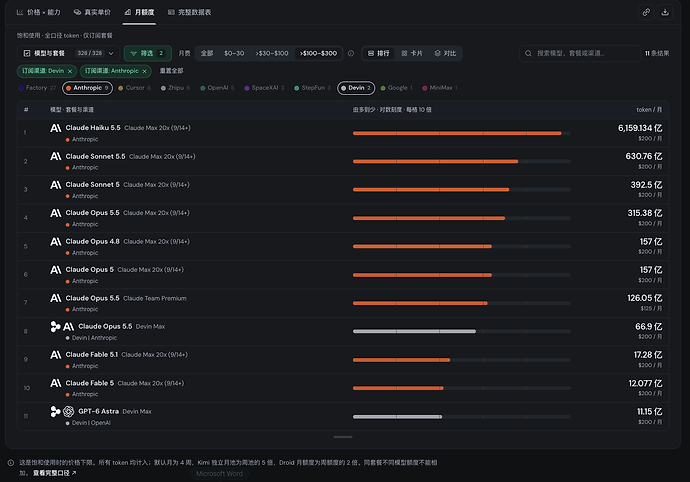Switch to 对比 compare view
The image size is (690, 482).
(x=445, y=53)
